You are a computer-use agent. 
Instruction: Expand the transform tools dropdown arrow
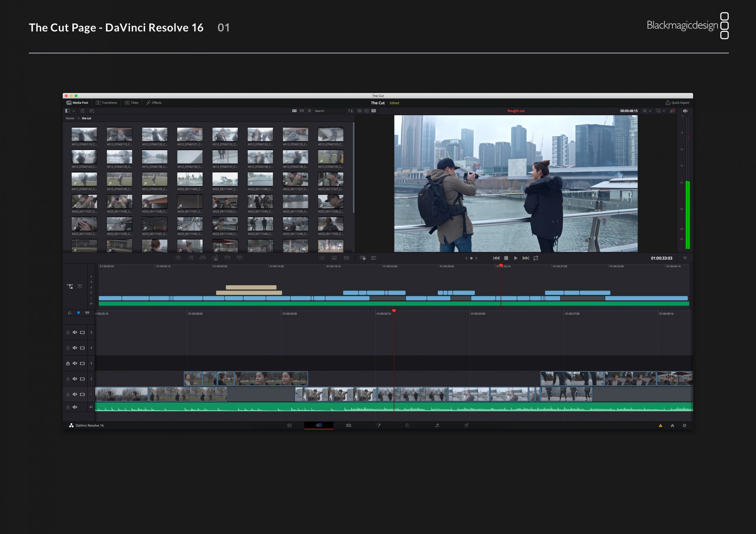click(650, 111)
